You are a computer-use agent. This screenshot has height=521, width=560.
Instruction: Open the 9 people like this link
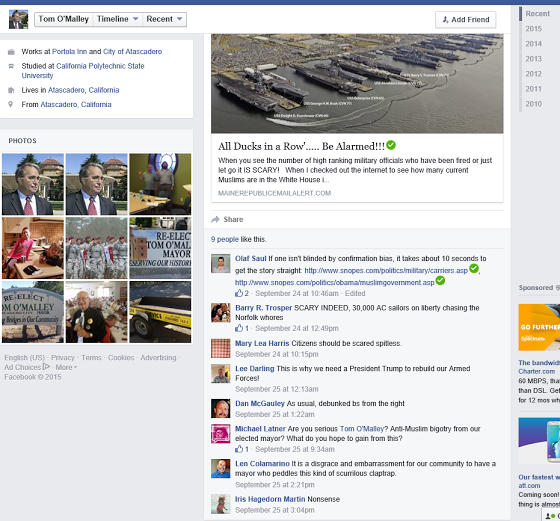click(225, 239)
